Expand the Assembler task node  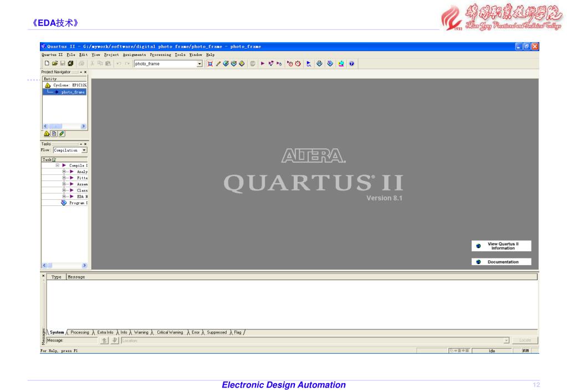point(64,184)
